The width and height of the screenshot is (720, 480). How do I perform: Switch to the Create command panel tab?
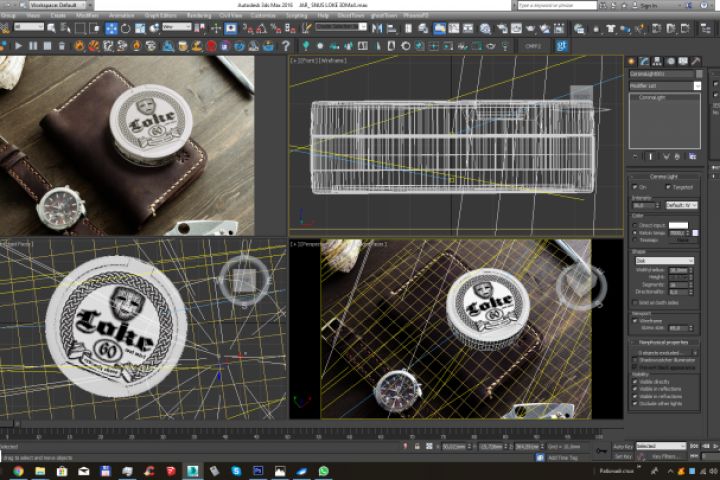pyautogui.click(x=633, y=60)
